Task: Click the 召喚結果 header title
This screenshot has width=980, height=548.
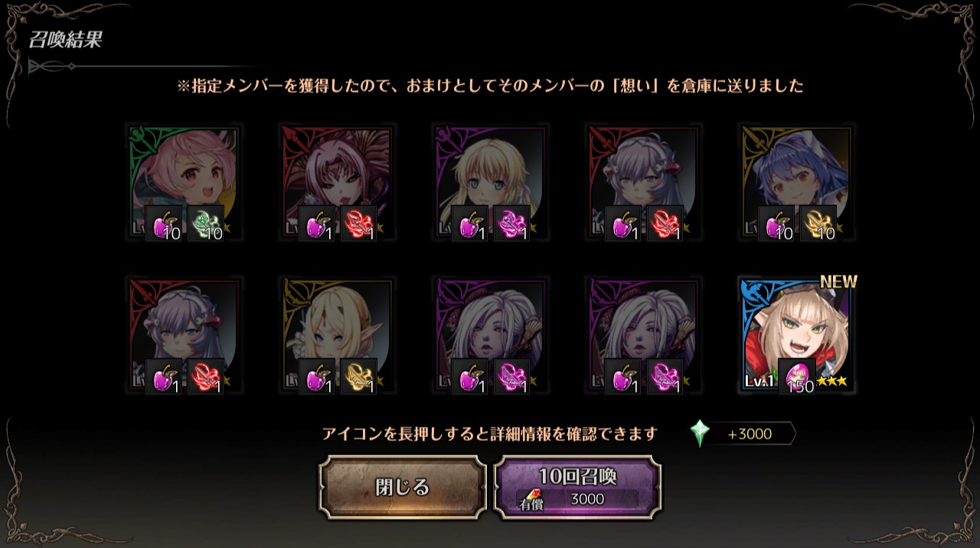Action: [65, 41]
